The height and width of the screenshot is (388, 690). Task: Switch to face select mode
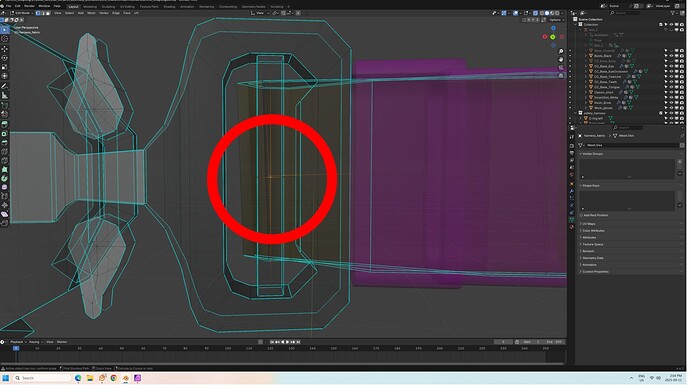[48, 13]
